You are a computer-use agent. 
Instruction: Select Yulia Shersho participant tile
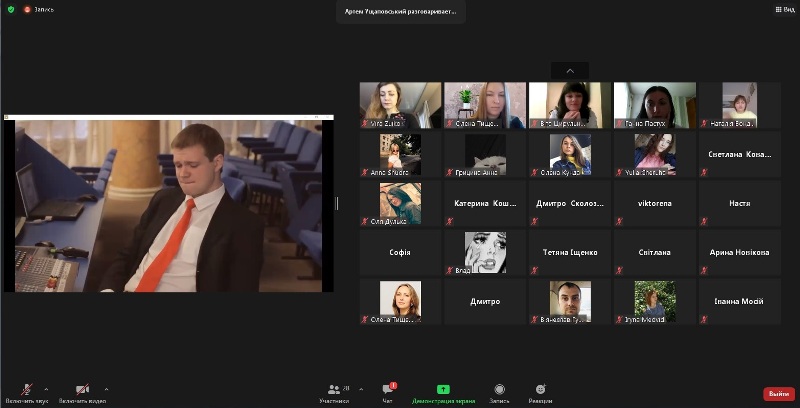pyautogui.click(x=655, y=154)
